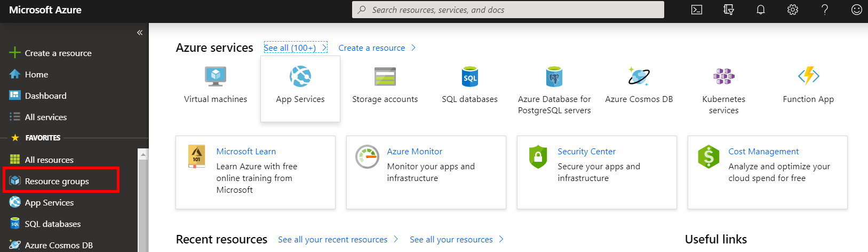Open the Virtual machines service icon
868x252 pixels.
[x=216, y=77]
